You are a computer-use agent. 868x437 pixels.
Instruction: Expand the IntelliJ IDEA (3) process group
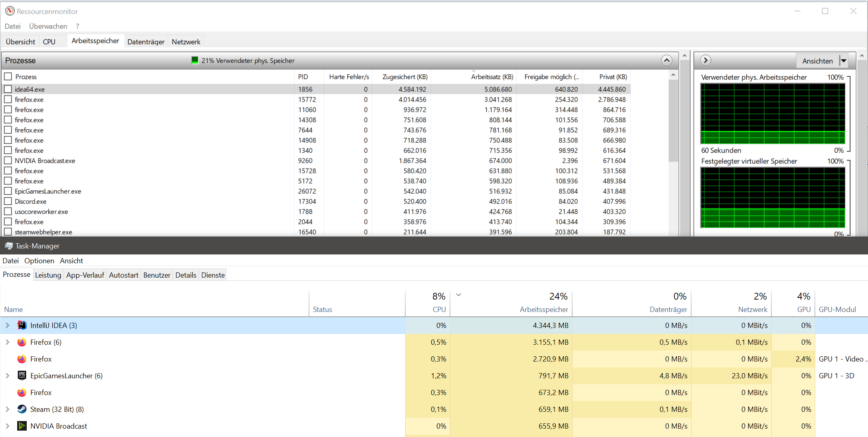point(7,325)
